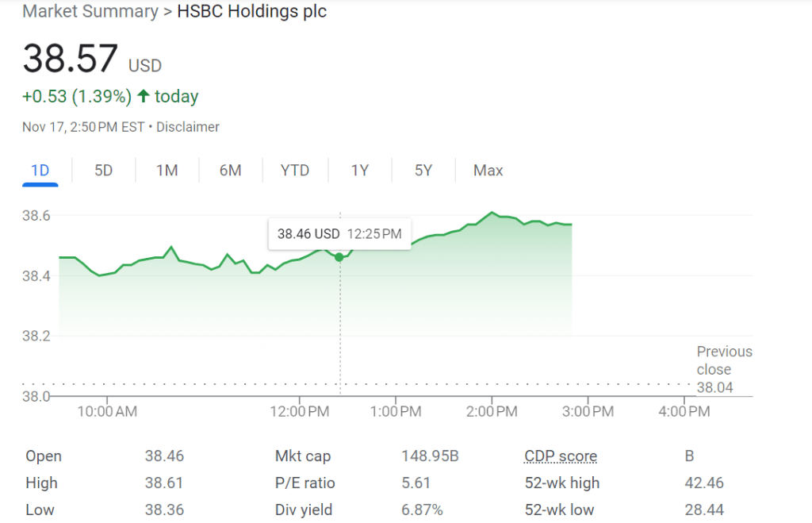Click the green up arrow icon
812x523 pixels.
tap(144, 97)
